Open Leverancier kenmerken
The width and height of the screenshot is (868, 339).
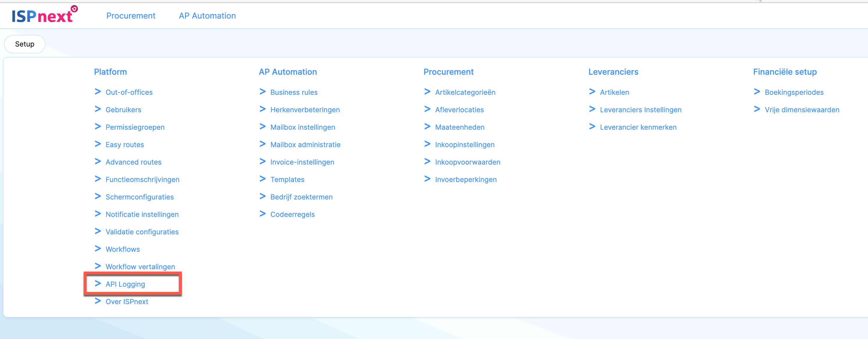tap(638, 127)
